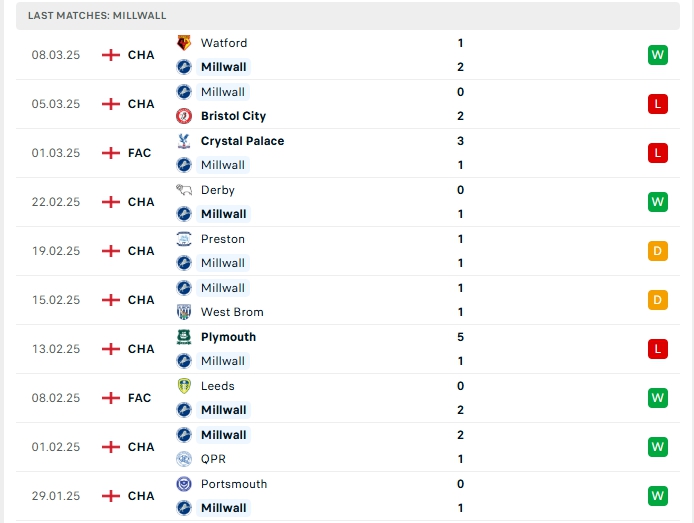
Task: Click the green W badge for Watford match
Action: point(657,55)
